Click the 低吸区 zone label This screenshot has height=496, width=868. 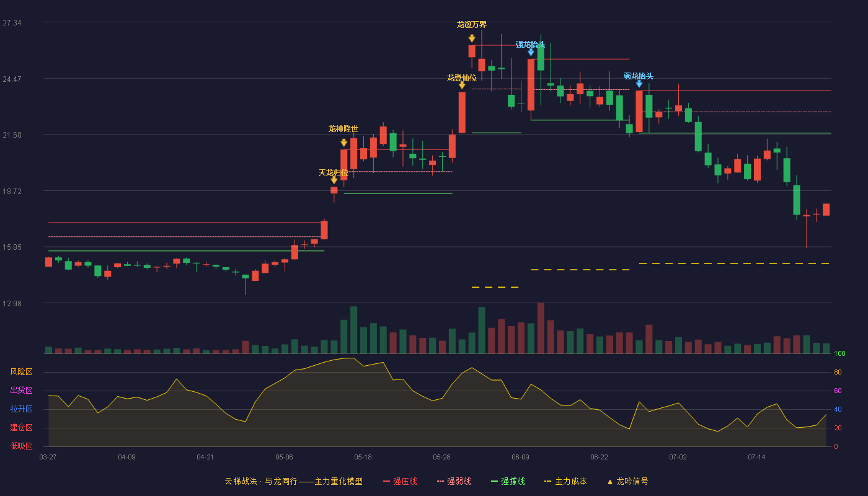(x=21, y=446)
